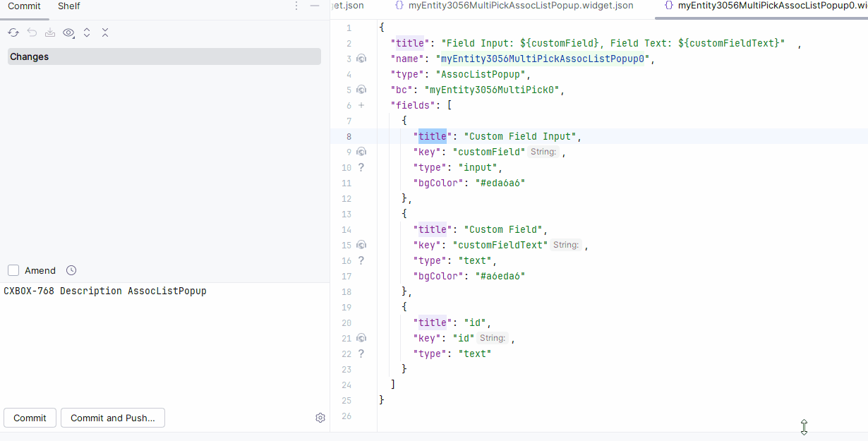Open the Shelf tab

click(x=69, y=6)
